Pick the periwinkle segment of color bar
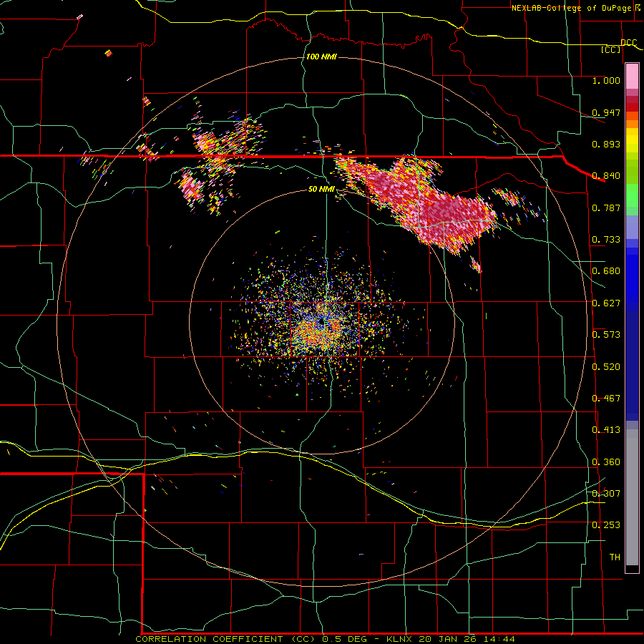 632,228
